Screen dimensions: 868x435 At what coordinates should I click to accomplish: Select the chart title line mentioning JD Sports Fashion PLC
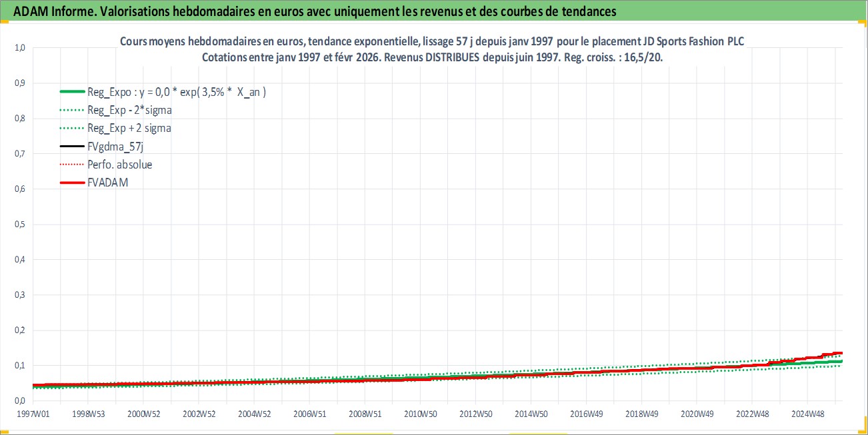(432, 41)
